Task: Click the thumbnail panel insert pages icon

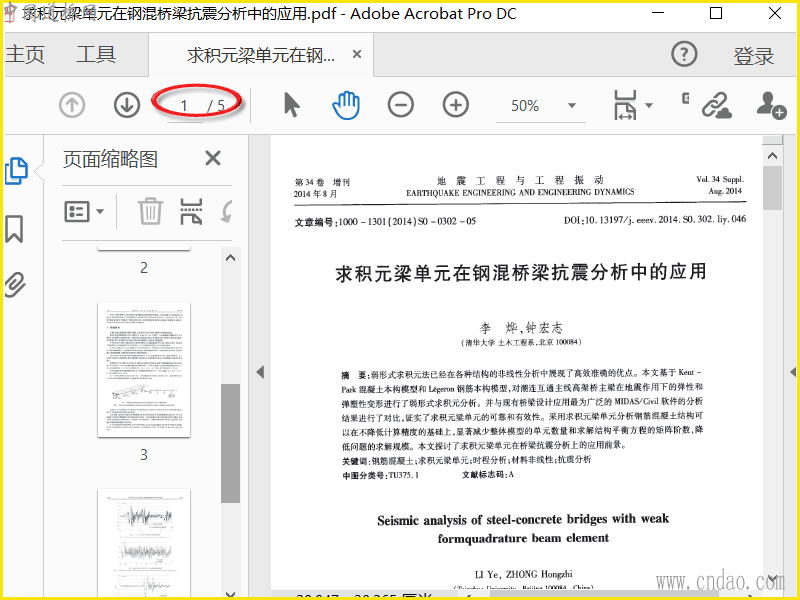Action: pyautogui.click(x=191, y=211)
